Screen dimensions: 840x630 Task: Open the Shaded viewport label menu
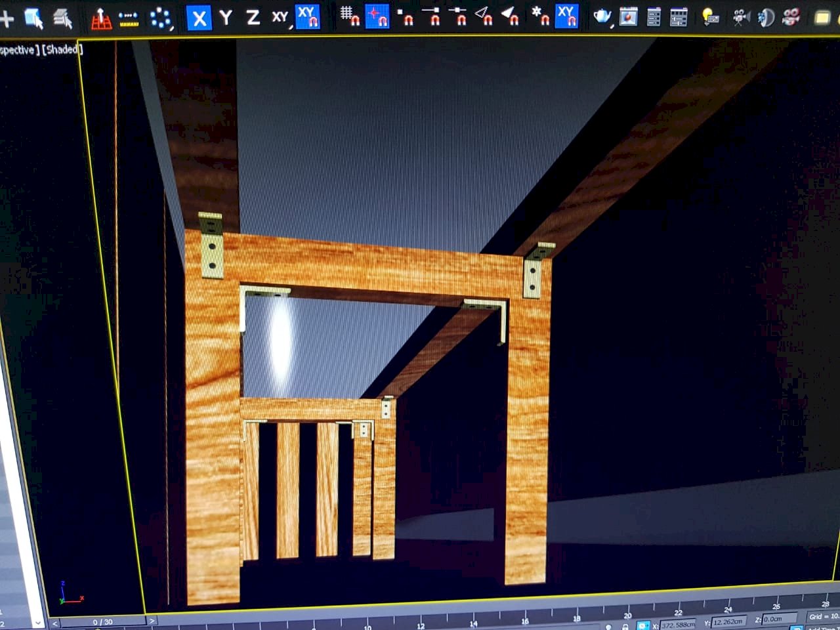[x=61, y=50]
